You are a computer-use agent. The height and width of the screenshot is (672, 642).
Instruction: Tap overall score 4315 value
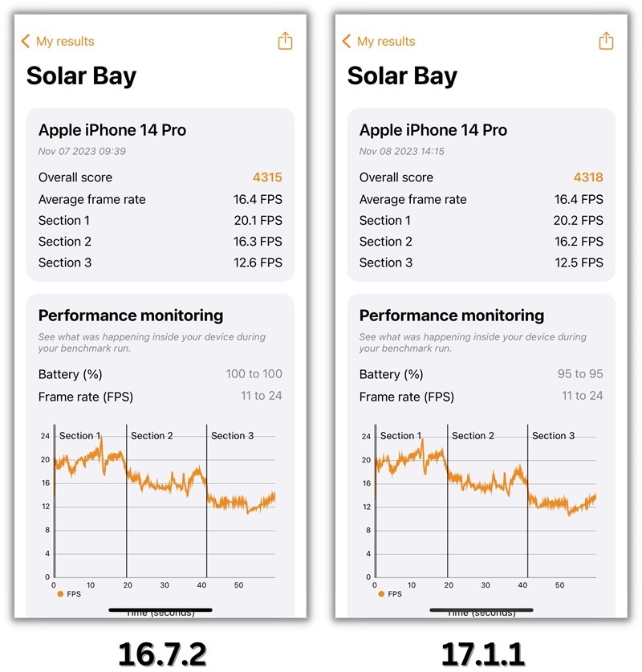(x=267, y=177)
